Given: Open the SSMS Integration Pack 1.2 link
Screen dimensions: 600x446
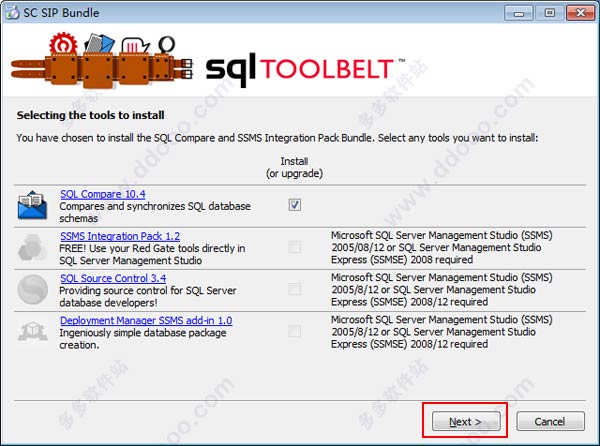Looking at the screenshot, I should click(x=120, y=236).
